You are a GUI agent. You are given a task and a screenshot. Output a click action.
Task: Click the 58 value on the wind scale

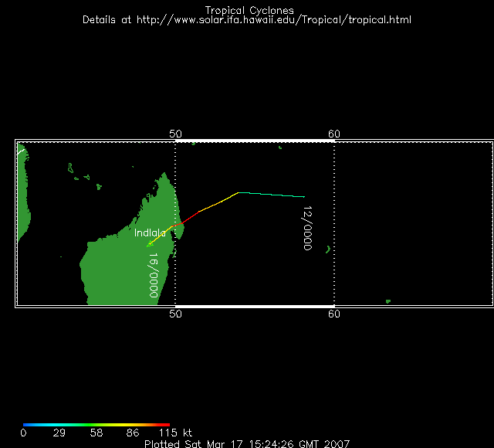coord(96,433)
